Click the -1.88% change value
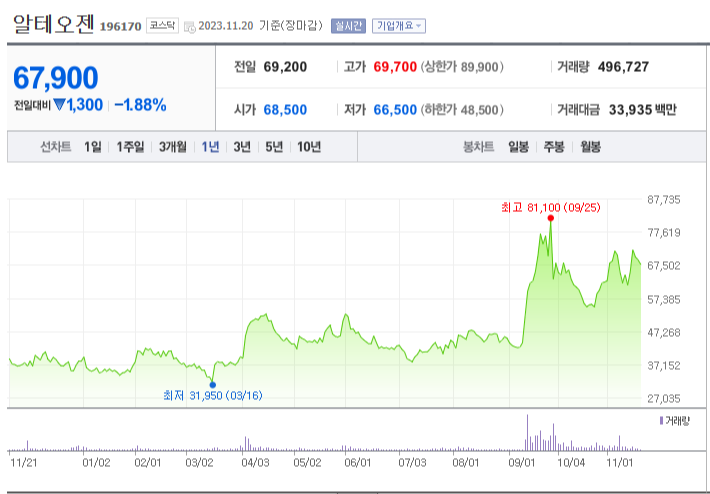Viewport: 710px width, 494px height. click(x=140, y=105)
